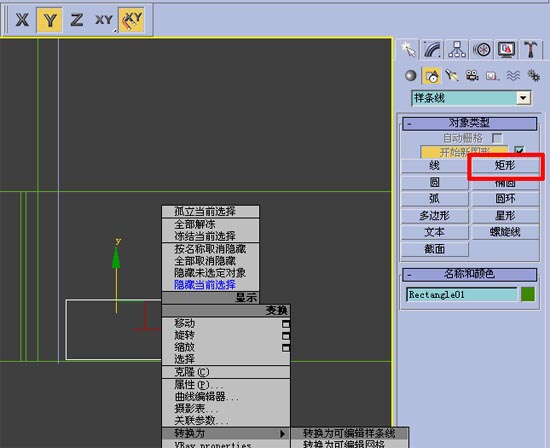Image resolution: width=550 pixels, height=448 pixels.
Task: Click the 矩形 shape button
Action: pos(505,165)
